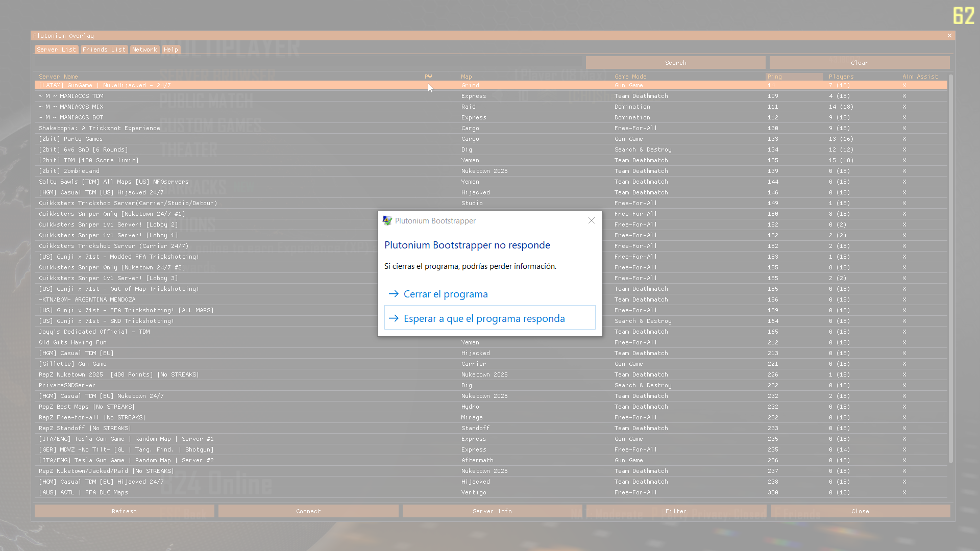The image size is (980, 551).
Task: Select [HGM] Casual TDM [EU] Hijacked 24/7
Action: pyautogui.click(x=491, y=482)
